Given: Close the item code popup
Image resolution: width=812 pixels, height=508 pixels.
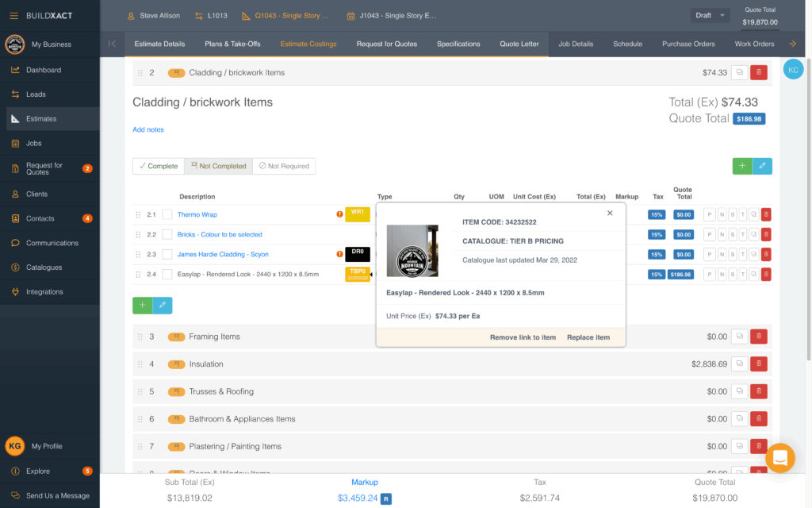Looking at the screenshot, I should click(610, 213).
